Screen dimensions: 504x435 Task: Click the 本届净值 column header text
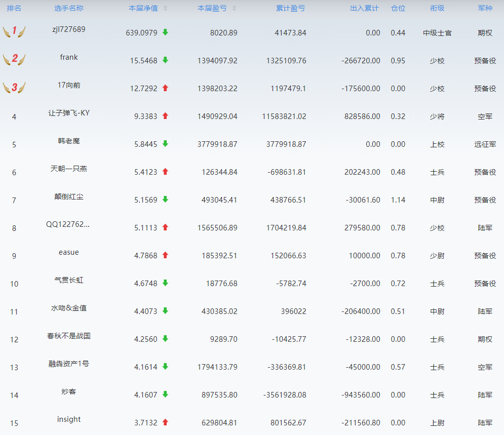click(x=143, y=8)
